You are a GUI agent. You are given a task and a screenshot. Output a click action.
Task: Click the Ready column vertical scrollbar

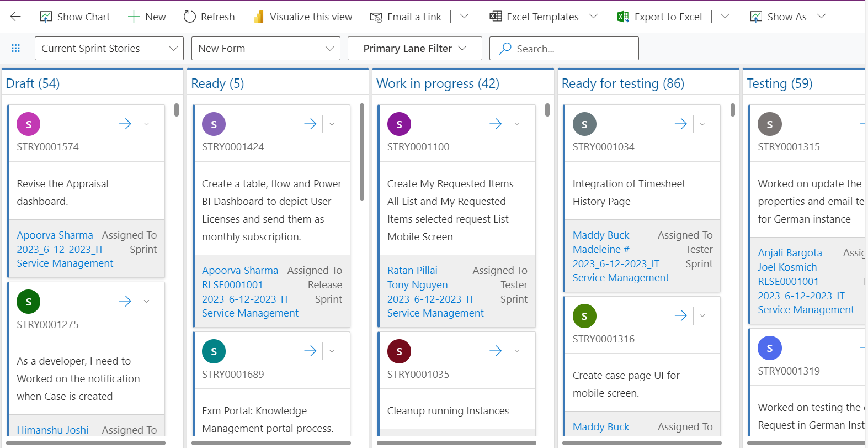click(x=362, y=152)
